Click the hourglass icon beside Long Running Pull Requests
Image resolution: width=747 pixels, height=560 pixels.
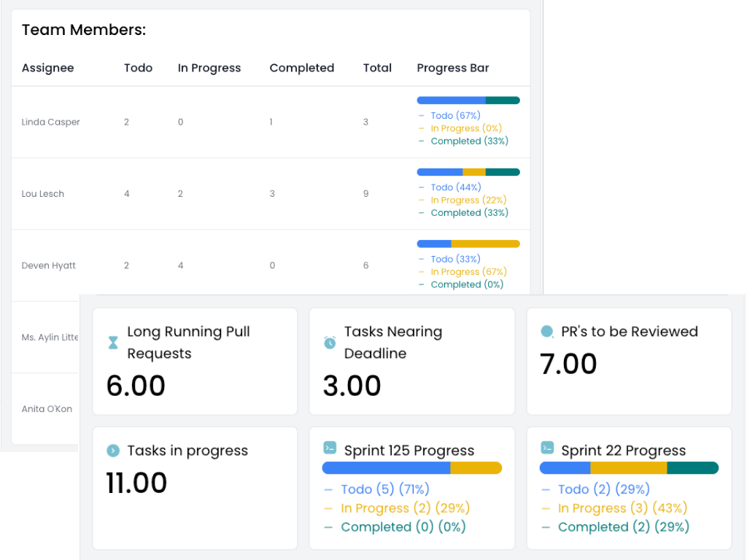pyautogui.click(x=113, y=343)
